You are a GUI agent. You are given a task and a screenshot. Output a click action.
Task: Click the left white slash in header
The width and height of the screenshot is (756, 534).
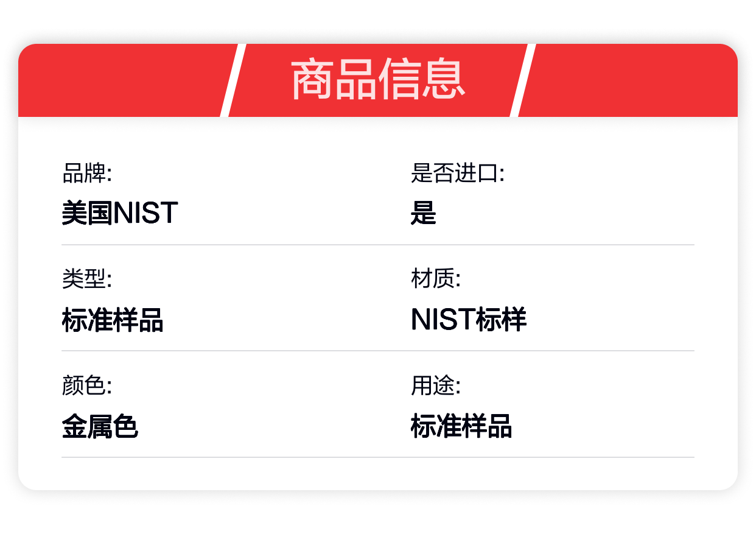233,80
